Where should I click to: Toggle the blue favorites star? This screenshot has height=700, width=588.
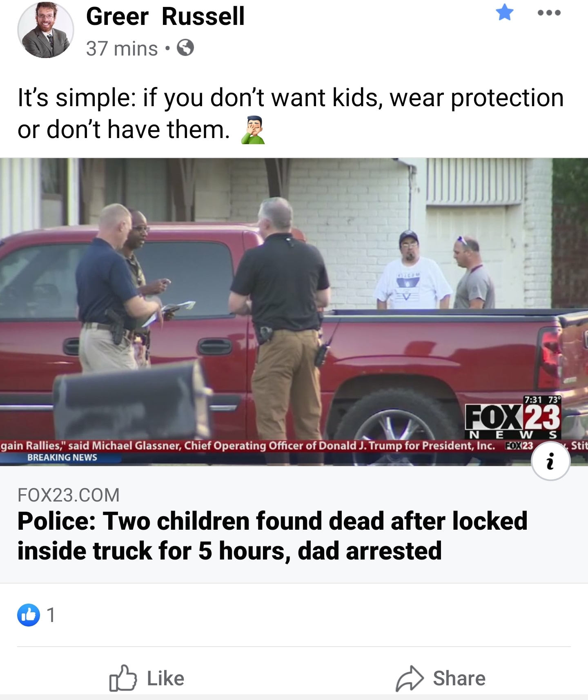coord(505,12)
